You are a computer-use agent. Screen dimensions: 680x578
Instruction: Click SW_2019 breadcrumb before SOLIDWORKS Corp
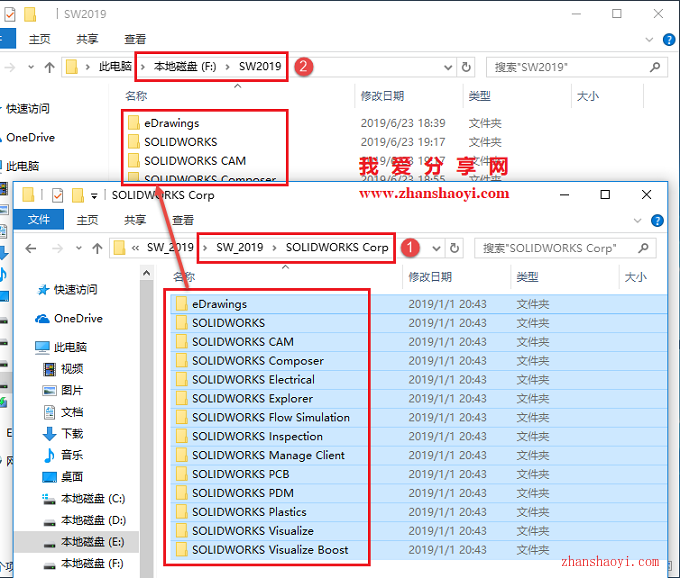coord(240,248)
